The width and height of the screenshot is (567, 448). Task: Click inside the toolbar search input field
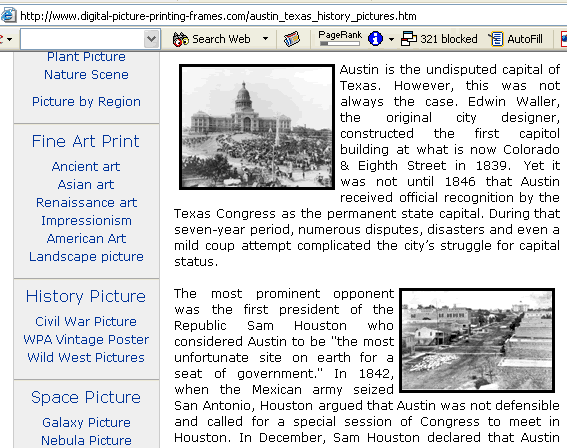[x=82, y=39]
